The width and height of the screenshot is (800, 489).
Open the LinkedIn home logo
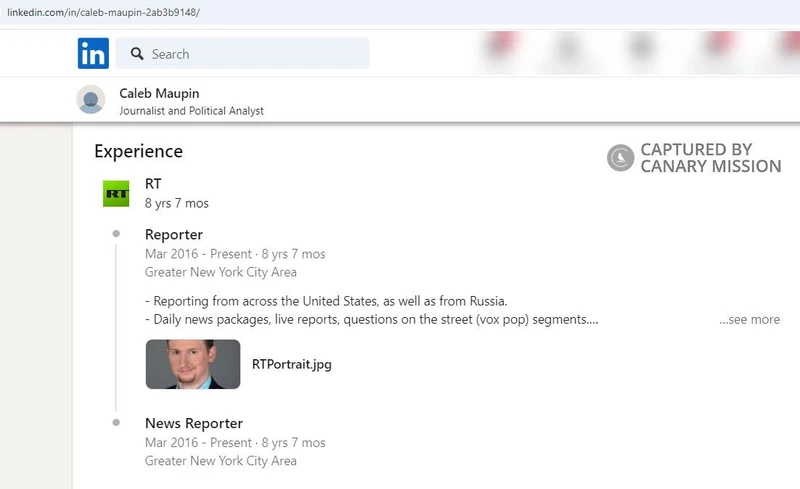point(93,53)
